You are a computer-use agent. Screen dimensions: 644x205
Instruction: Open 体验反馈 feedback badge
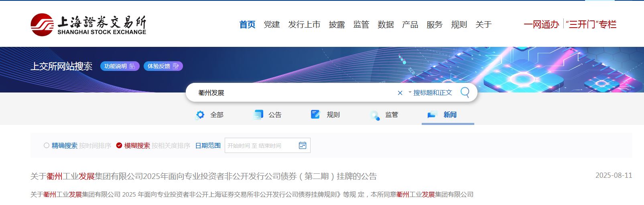[163, 66]
